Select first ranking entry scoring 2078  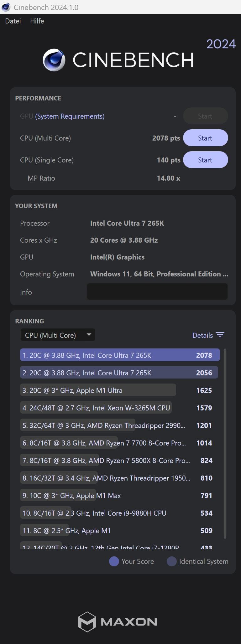coord(120,355)
